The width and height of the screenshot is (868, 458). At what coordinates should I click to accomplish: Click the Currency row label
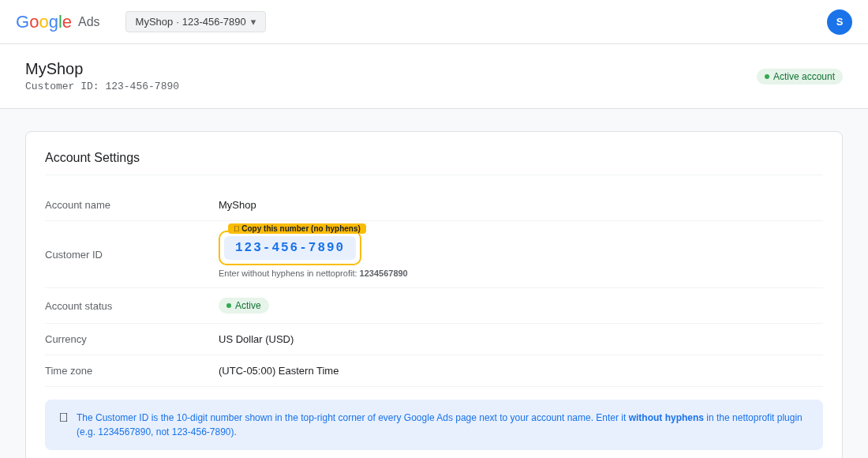pos(65,340)
